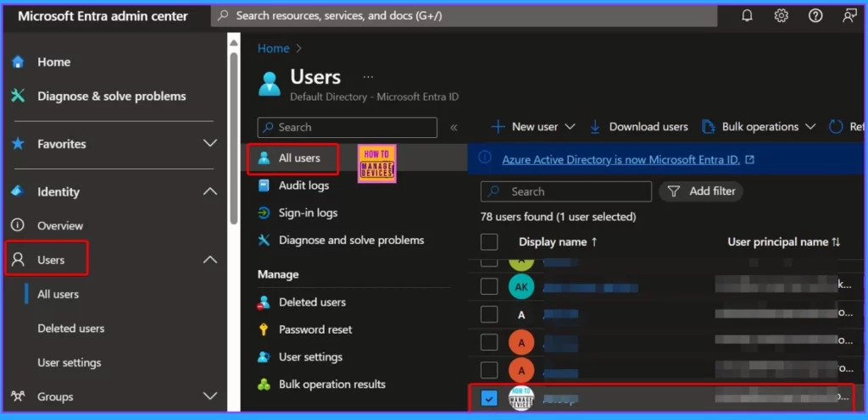Focus the users list Search field

[x=566, y=191]
